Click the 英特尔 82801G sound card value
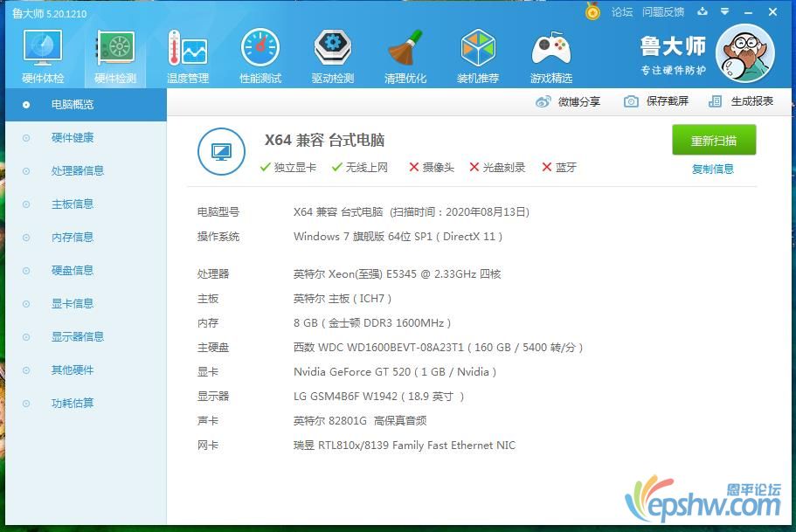Viewport: 796px width, 532px height. click(359, 421)
